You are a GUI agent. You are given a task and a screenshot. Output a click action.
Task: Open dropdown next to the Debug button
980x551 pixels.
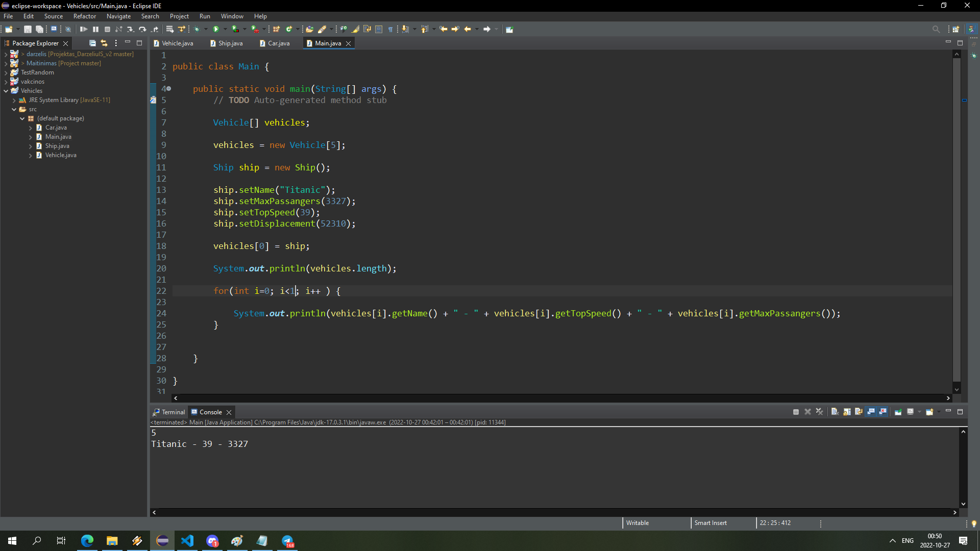(206, 29)
